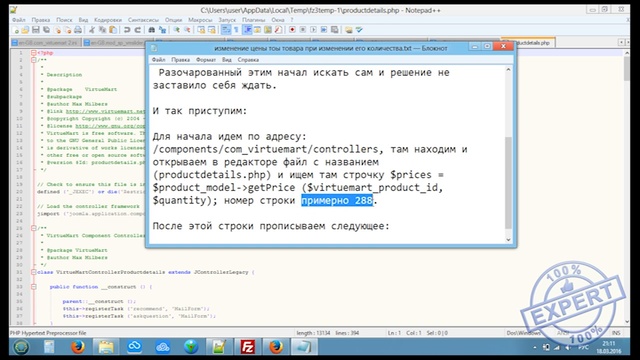Click the Notepad++ taskbar icon
The image size is (640, 360).
[219, 347]
